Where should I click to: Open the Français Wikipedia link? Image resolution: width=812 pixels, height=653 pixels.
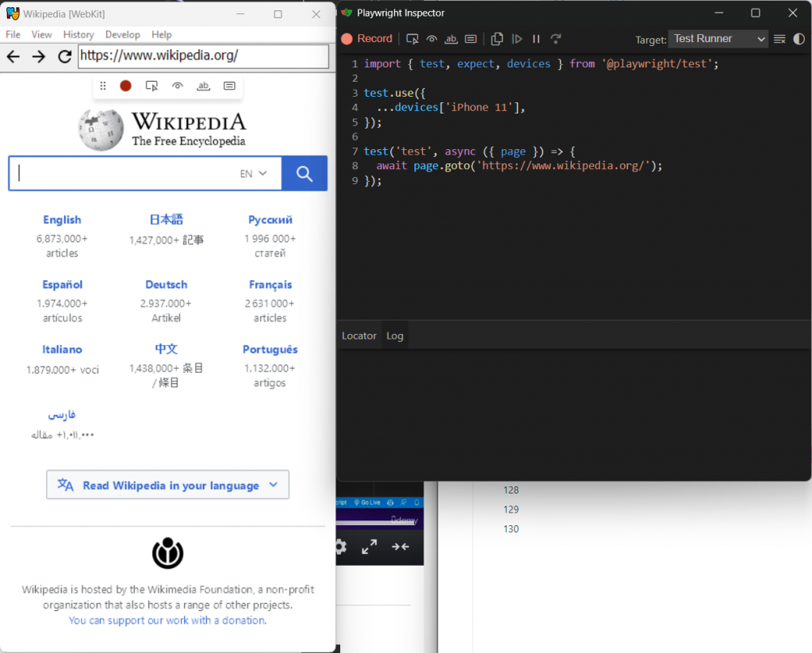[270, 285]
